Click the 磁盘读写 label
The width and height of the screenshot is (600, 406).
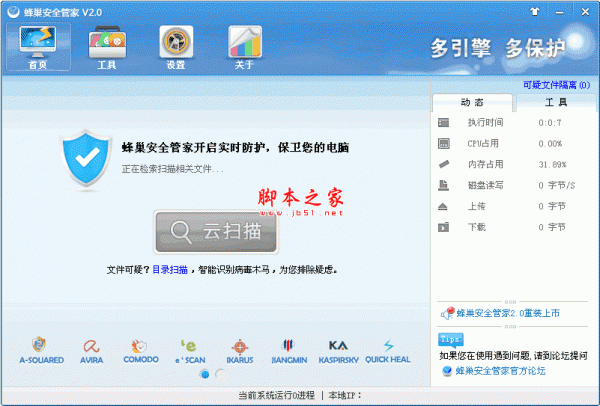point(486,185)
